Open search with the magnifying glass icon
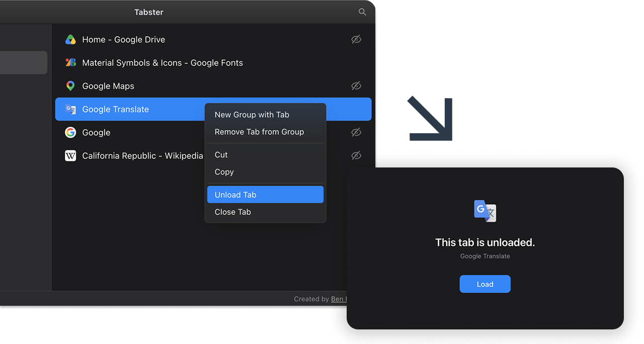 point(362,12)
